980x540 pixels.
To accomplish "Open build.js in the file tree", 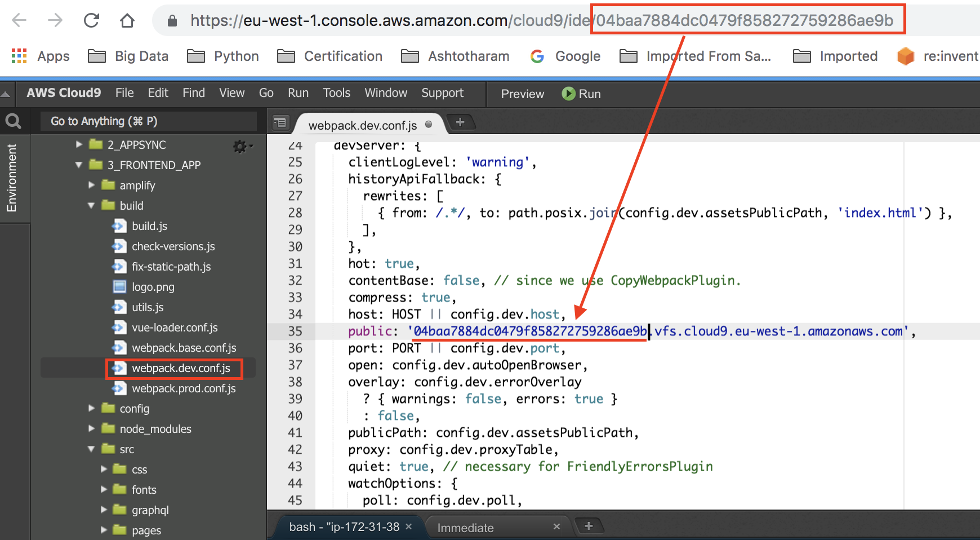I will click(x=149, y=226).
